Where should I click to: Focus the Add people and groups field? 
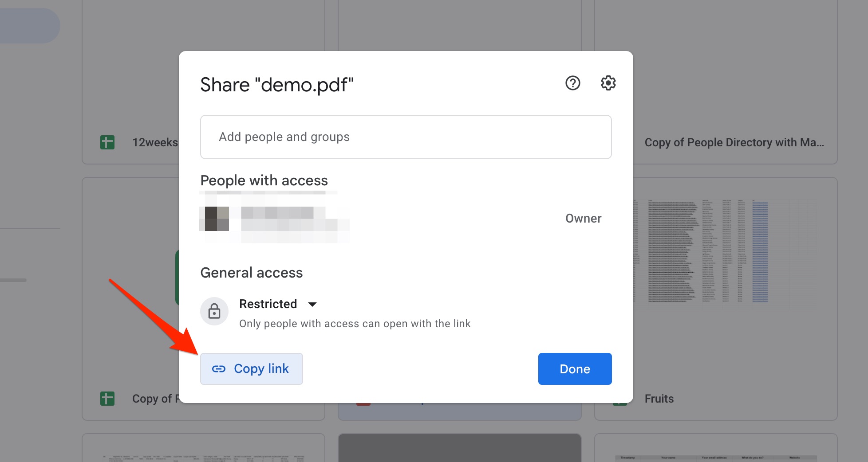coord(406,137)
